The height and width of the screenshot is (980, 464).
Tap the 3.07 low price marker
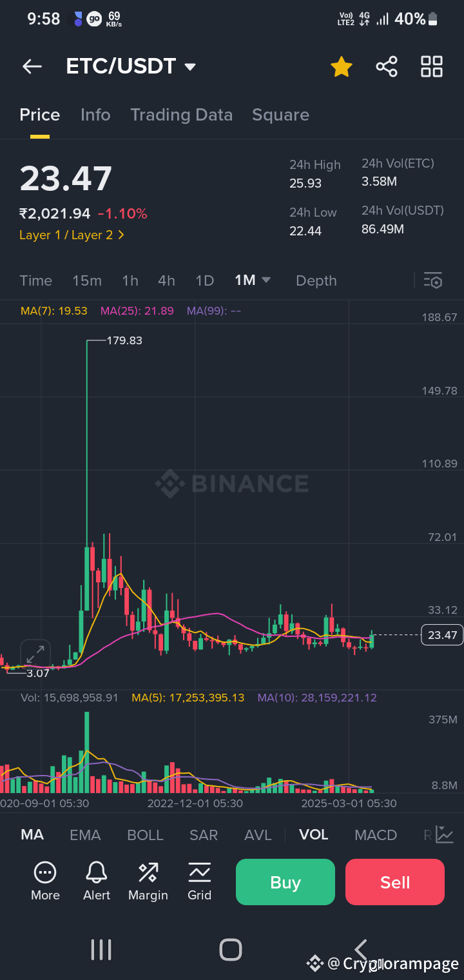click(x=38, y=673)
